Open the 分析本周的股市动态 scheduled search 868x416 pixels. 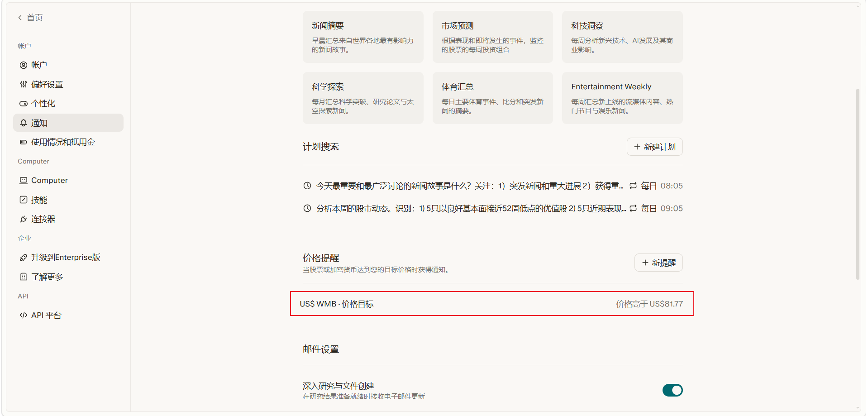pos(492,208)
